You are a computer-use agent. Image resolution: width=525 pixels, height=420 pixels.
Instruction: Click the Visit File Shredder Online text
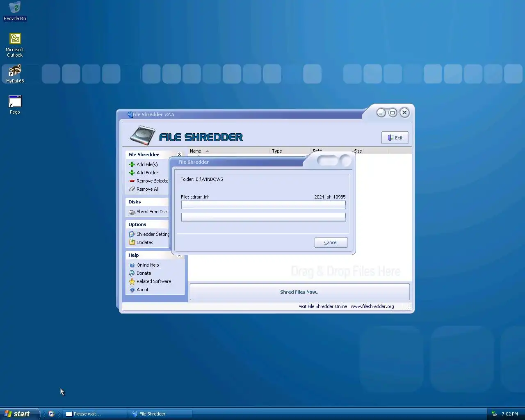click(x=323, y=306)
